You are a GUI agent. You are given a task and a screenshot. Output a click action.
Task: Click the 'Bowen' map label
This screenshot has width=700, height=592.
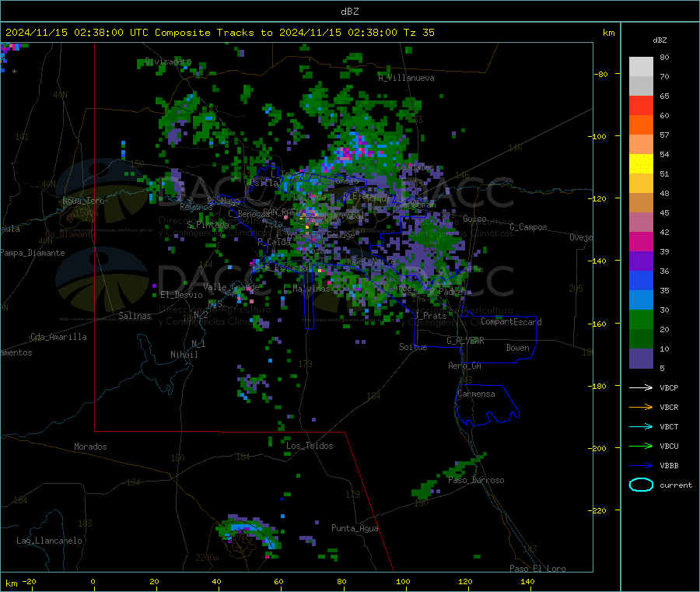(517, 347)
